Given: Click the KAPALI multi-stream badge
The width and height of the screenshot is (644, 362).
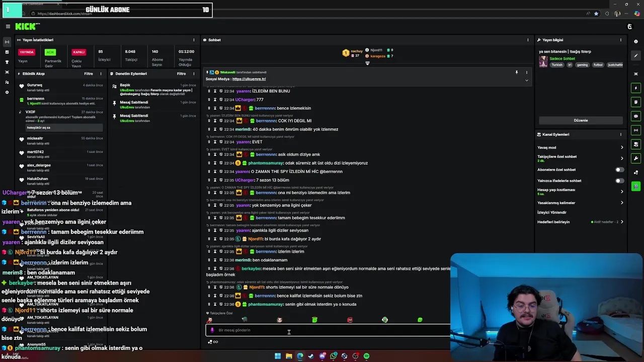Looking at the screenshot, I should pos(79,52).
